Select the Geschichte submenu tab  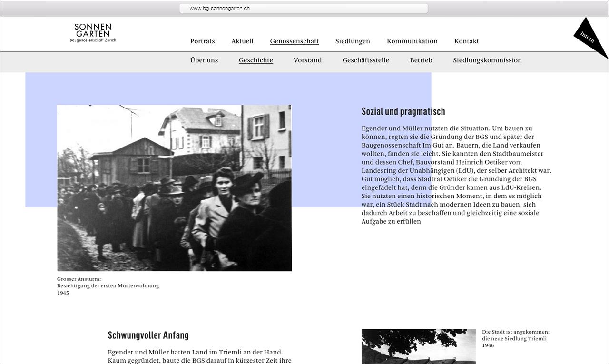click(x=255, y=60)
